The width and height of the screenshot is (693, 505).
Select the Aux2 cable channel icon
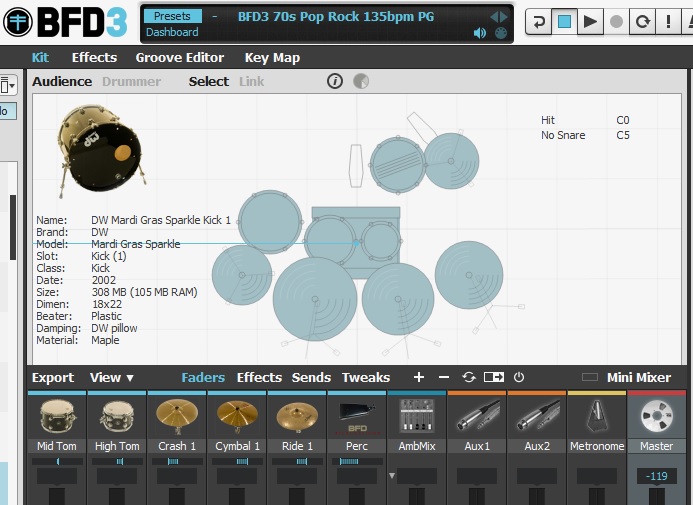click(x=537, y=416)
